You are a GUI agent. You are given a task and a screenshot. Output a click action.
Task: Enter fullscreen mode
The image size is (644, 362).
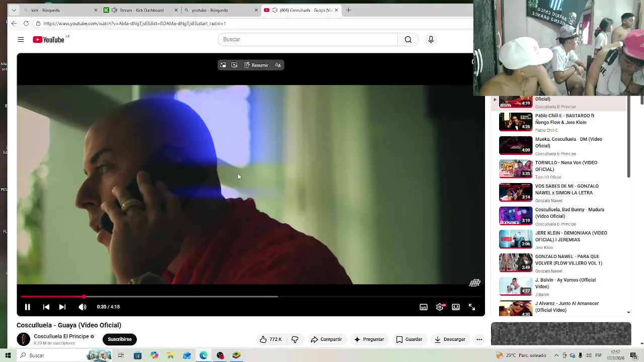(472, 307)
